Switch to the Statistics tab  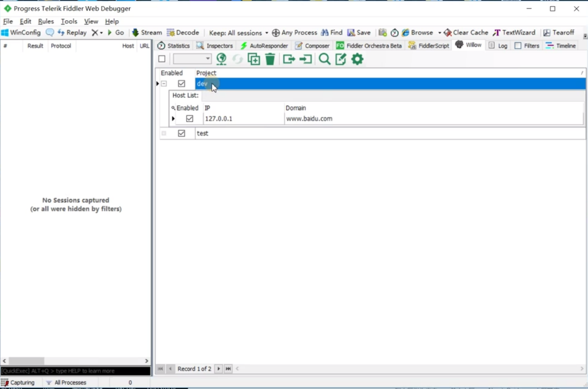[174, 46]
